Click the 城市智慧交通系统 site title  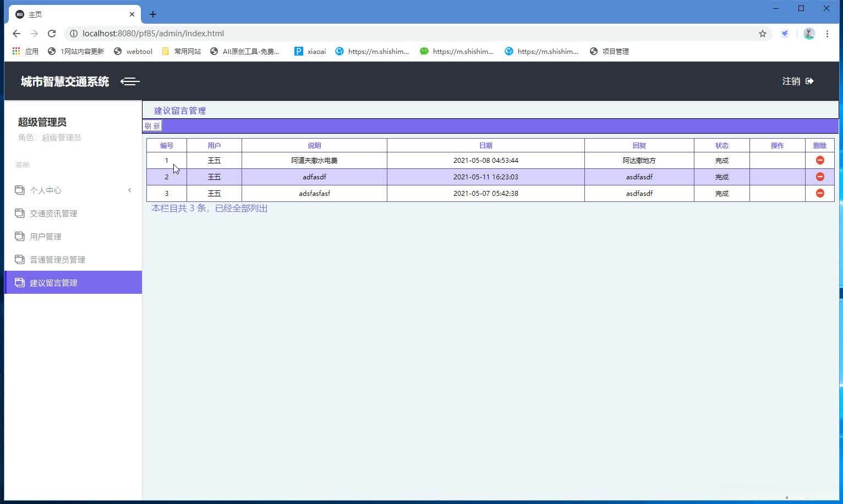click(65, 81)
